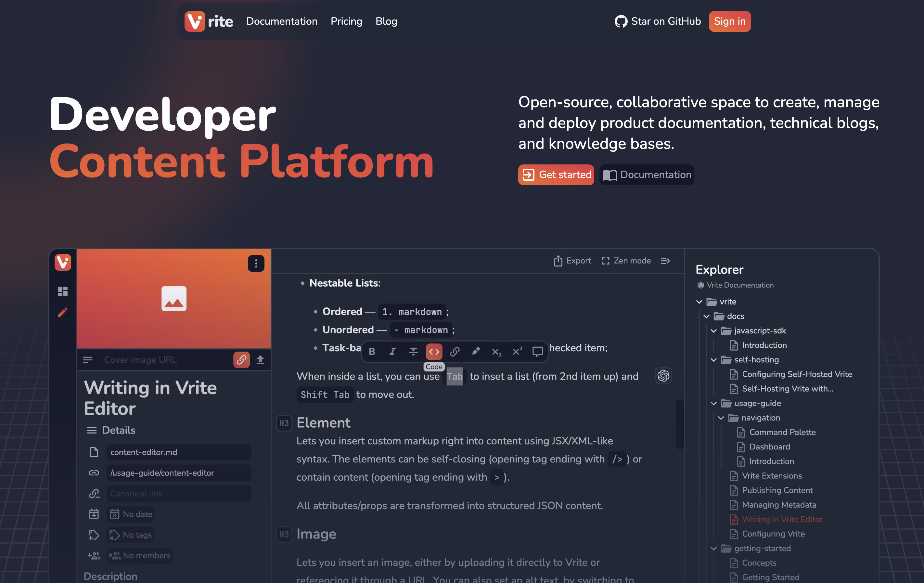Click the Canonical link field
The height and width of the screenshot is (583, 924).
178,494
